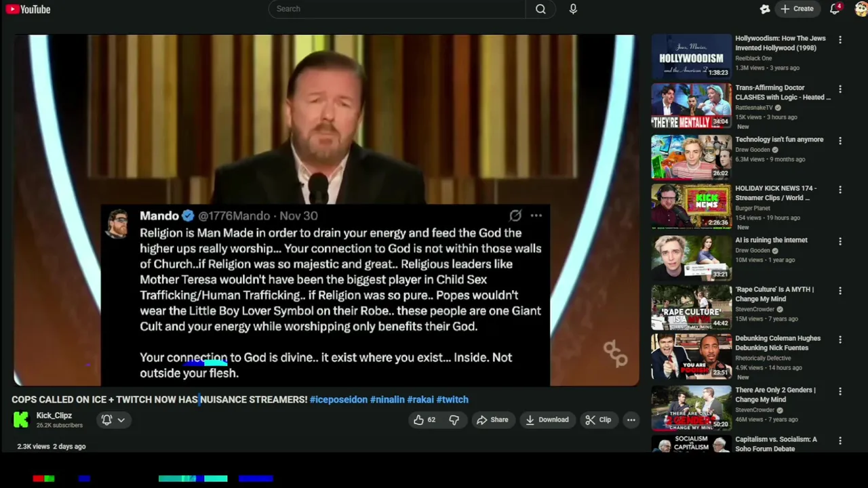Viewport: 868px width, 488px height.
Task: Open the YouTube home logo
Action: point(28,9)
